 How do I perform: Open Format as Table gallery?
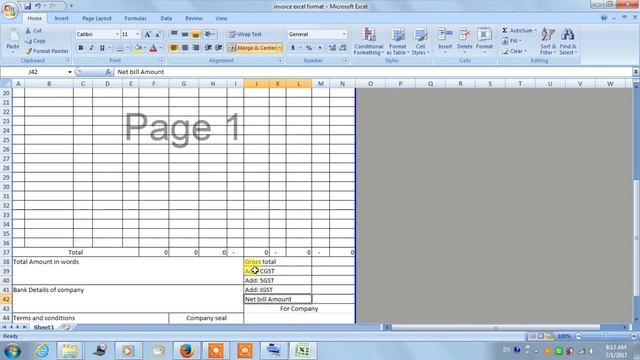tap(398, 41)
